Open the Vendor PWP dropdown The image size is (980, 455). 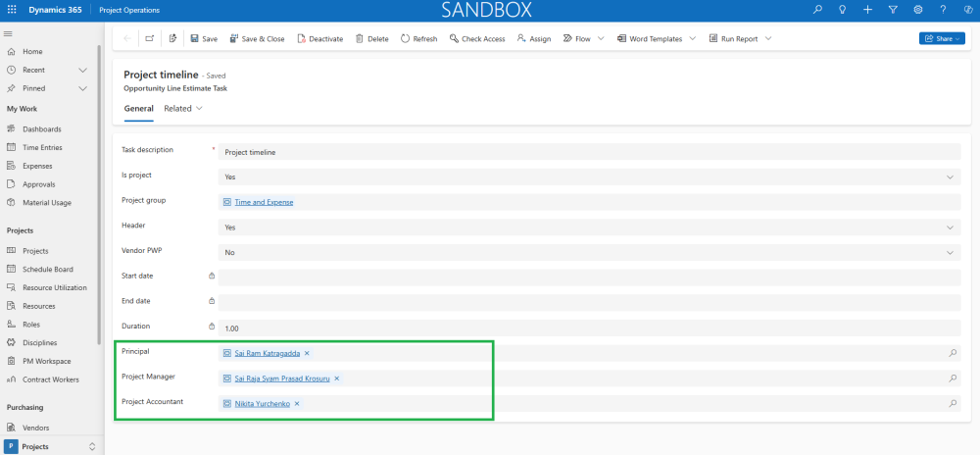(589, 252)
